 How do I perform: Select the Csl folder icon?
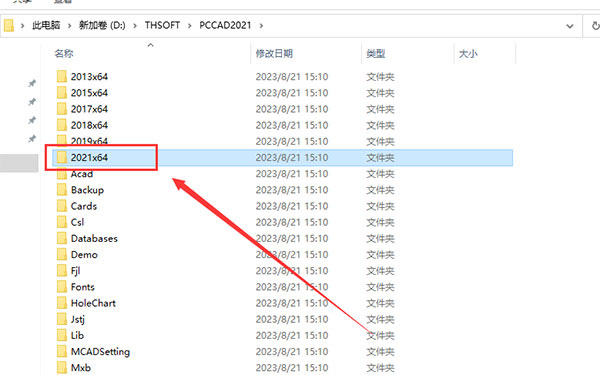pyautogui.click(x=62, y=222)
